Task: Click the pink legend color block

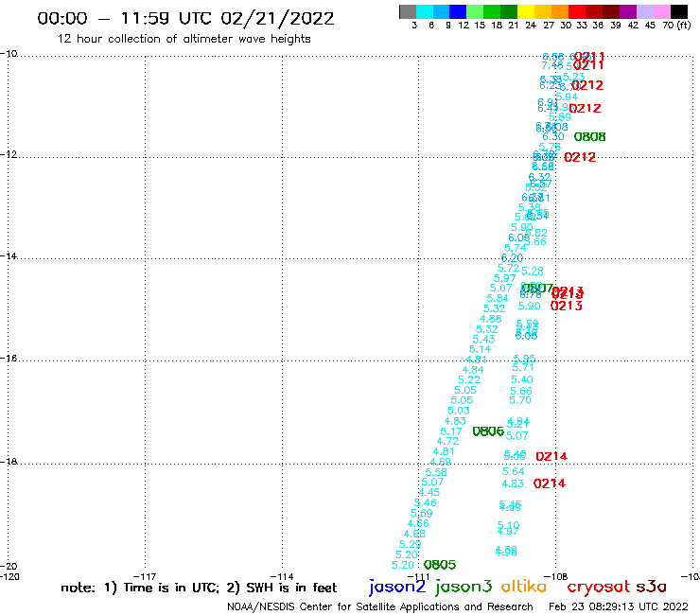Action: (x=661, y=12)
